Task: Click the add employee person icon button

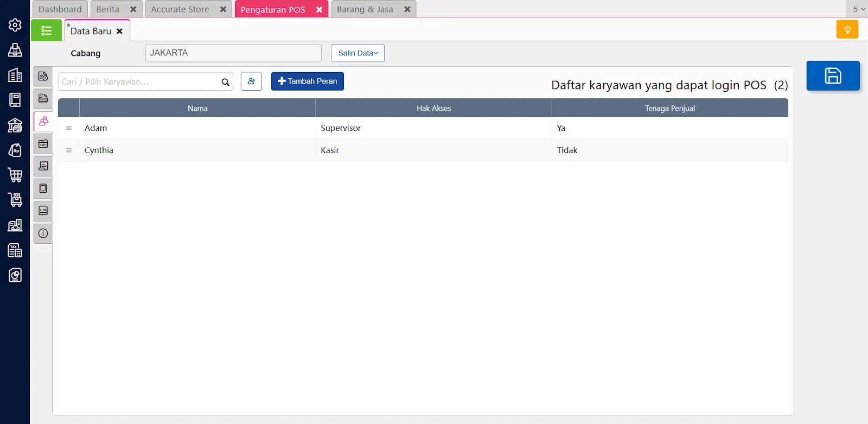Action: pos(251,81)
